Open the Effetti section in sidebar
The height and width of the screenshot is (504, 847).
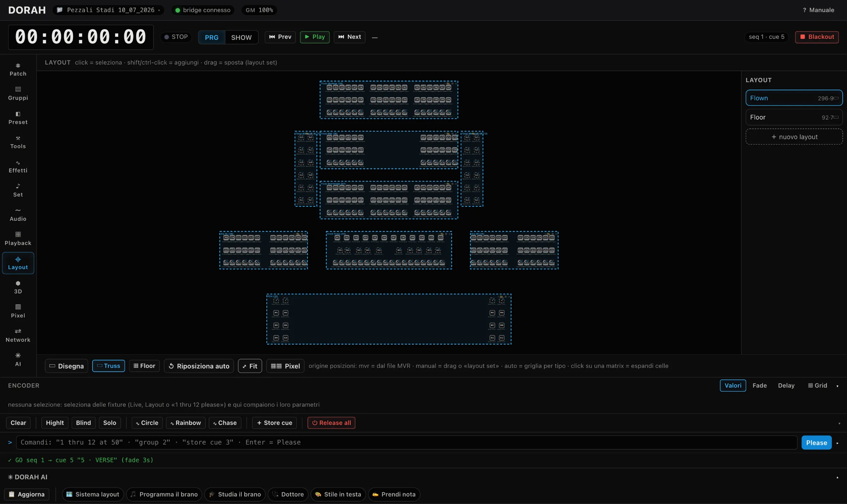(x=18, y=166)
